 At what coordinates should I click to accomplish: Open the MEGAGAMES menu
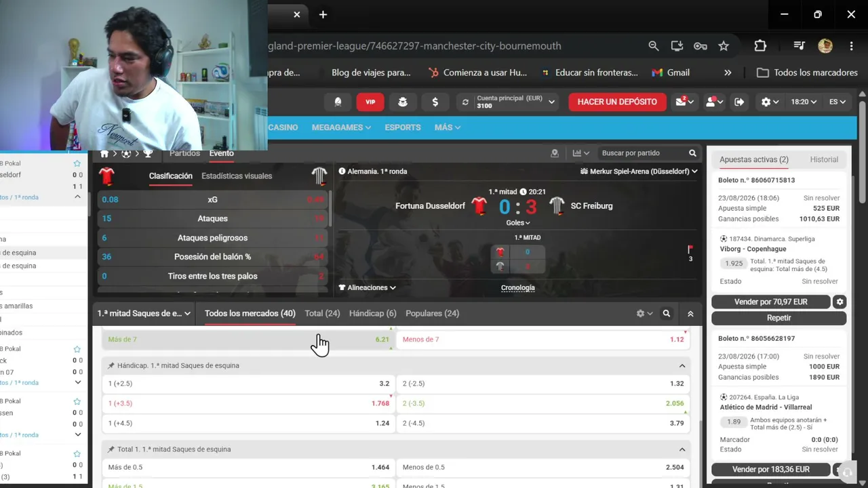coord(341,127)
